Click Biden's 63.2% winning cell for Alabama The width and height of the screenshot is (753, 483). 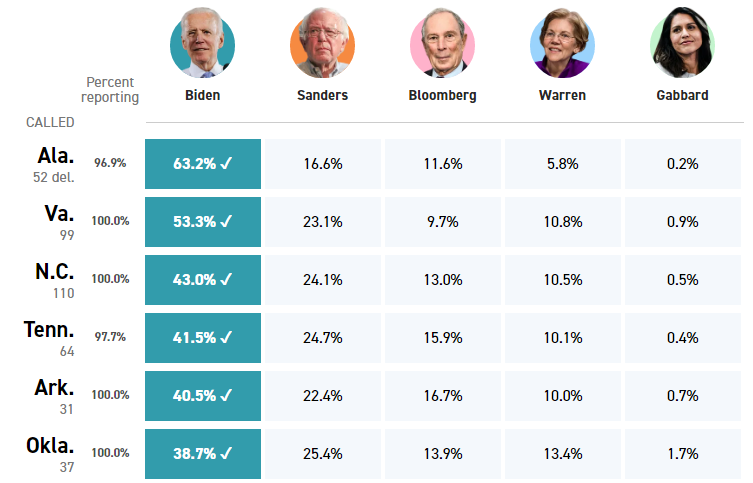[203, 164]
